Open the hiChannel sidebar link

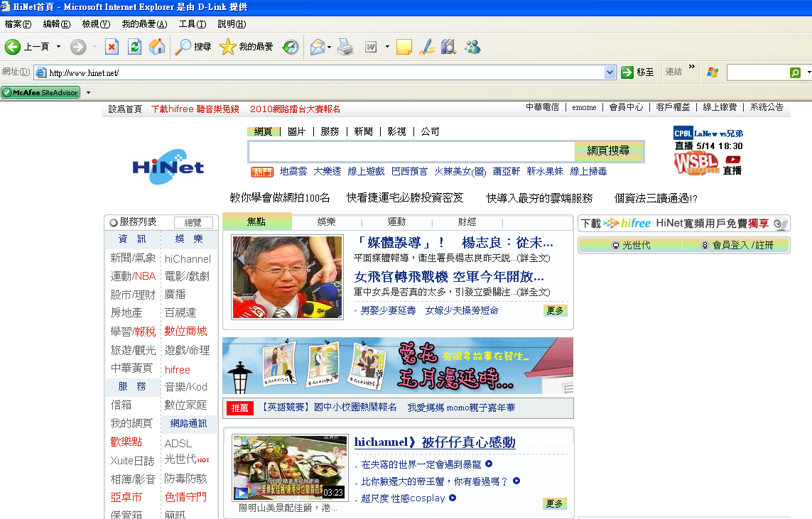[x=188, y=259]
